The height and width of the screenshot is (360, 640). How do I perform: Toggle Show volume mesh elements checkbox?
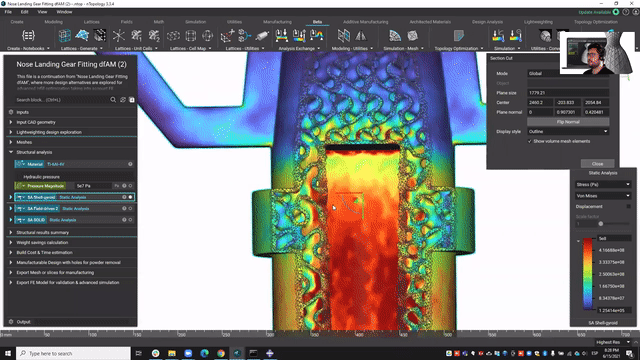coord(530,141)
